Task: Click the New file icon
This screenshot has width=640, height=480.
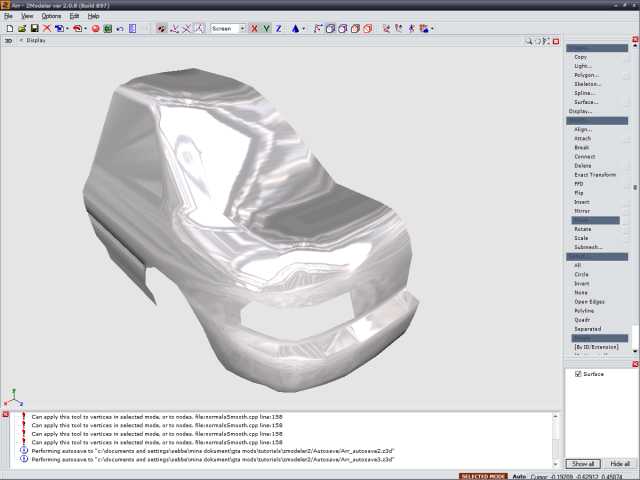Action: pos(9,29)
